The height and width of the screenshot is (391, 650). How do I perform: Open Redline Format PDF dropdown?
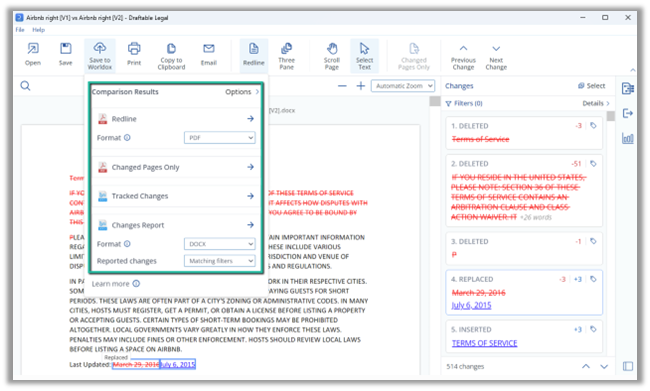click(220, 138)
